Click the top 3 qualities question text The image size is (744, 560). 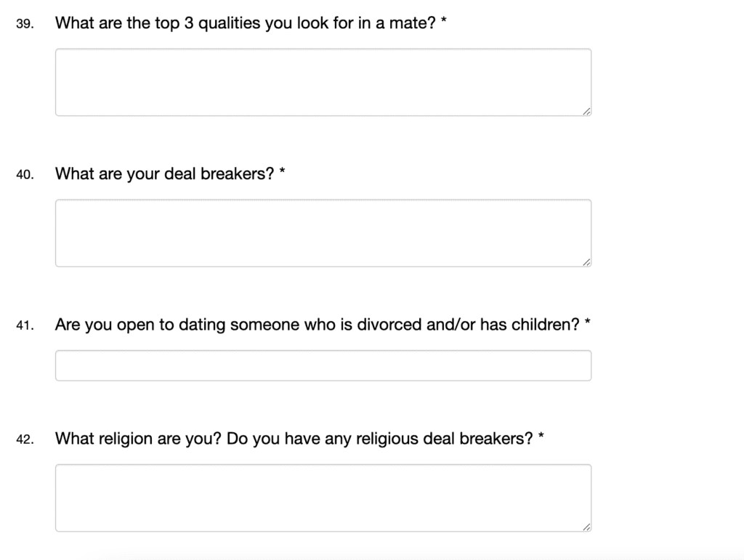coord(246,23)
